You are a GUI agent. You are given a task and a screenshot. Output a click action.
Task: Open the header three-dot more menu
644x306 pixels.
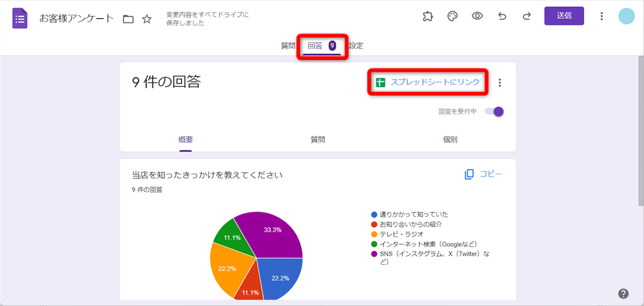coord(602,16)
